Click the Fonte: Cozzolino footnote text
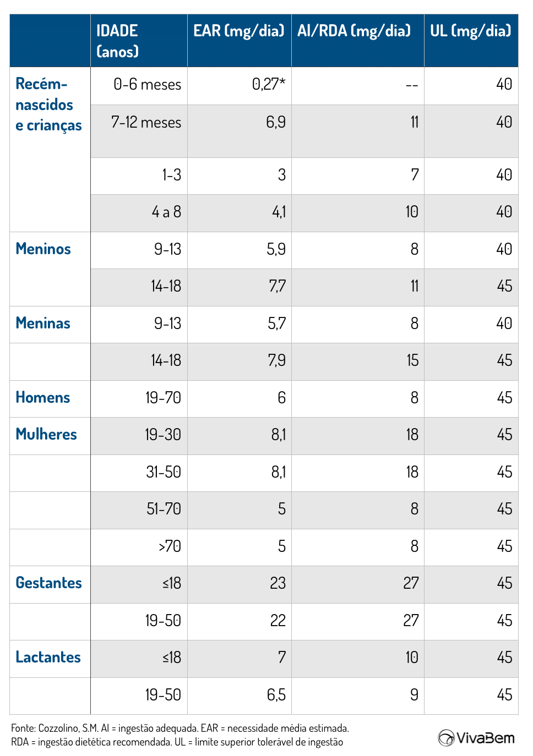The width and height of the screenshot is (533, 756). coord(180,728)
